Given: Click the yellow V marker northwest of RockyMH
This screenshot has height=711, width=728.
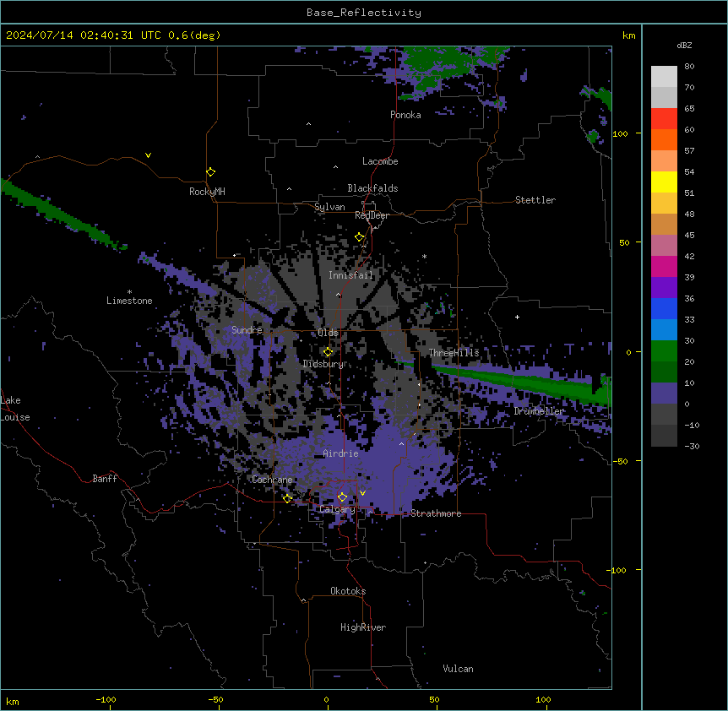Looking at the screenshot, I should (x=148, y=155).
